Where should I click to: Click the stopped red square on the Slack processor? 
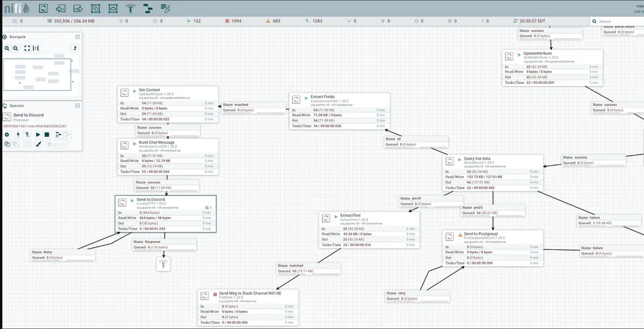215,294
